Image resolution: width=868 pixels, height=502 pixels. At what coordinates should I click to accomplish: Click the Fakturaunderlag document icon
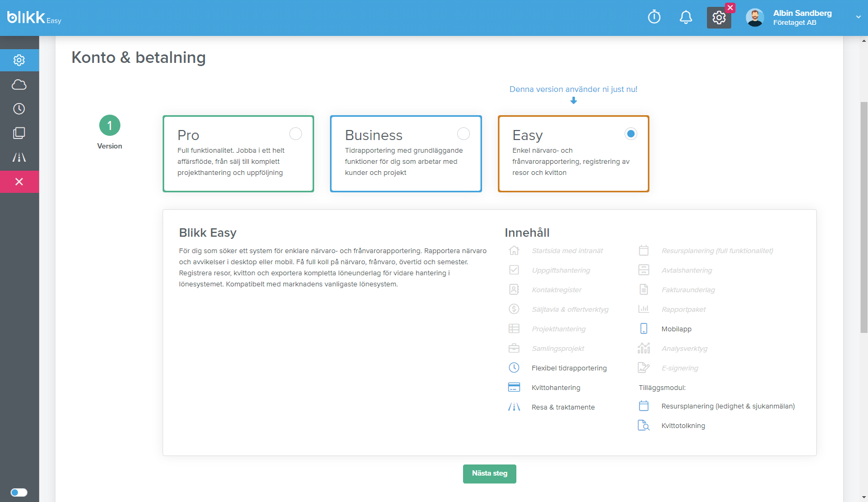pyautogui.click(x=644, y=290)
